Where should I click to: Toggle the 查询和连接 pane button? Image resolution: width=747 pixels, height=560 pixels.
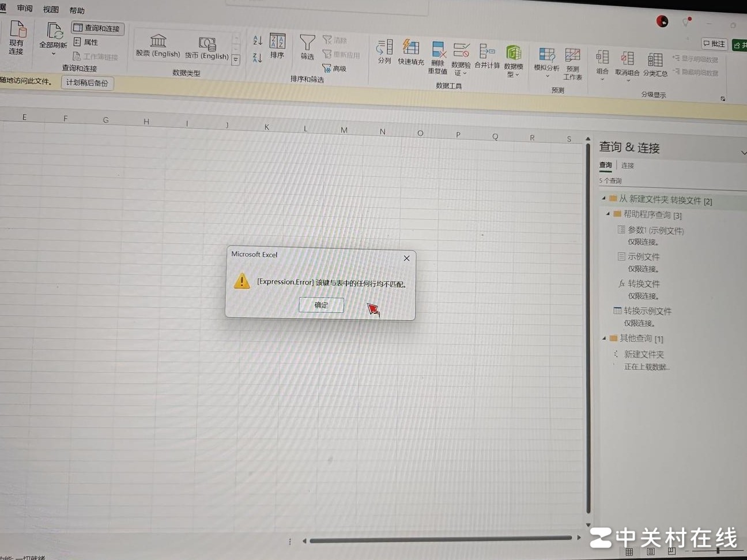pos(97,28)
